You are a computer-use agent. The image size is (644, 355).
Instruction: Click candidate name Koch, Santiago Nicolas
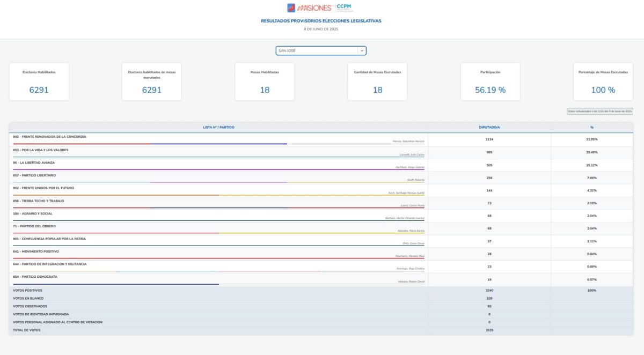(x=406, y=192)
